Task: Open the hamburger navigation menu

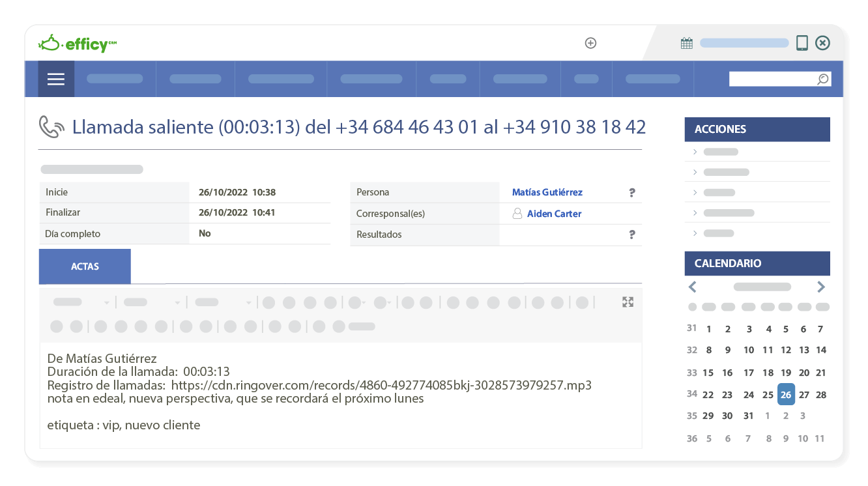Action: tap(55, 78)
